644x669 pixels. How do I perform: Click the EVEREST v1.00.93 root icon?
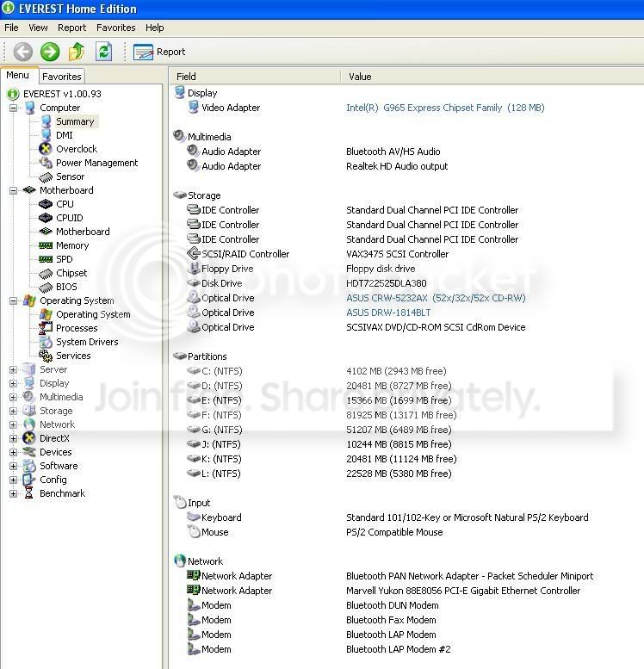point(13,94)
